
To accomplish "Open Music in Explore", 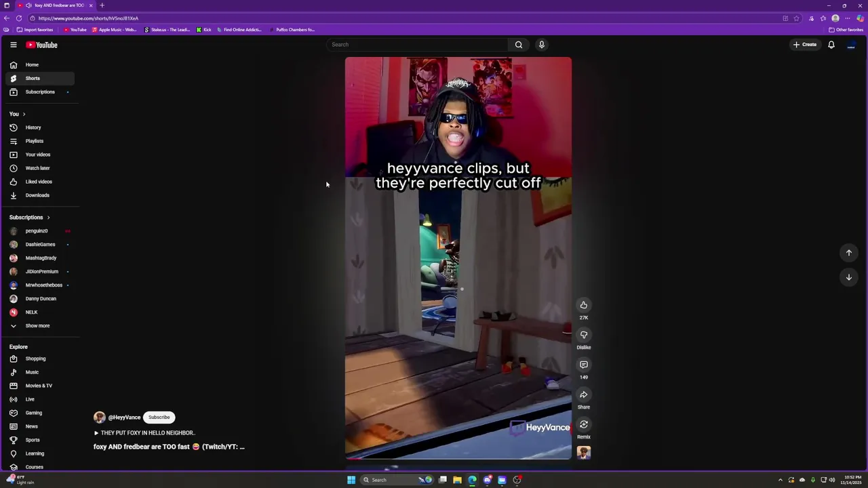I will click(41, 372).
